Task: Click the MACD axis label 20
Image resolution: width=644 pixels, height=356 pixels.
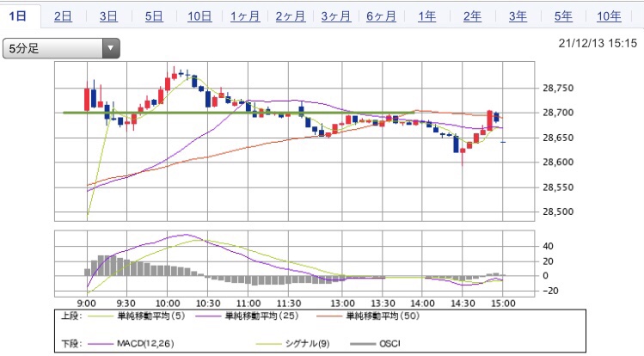Action: point(548,261)
